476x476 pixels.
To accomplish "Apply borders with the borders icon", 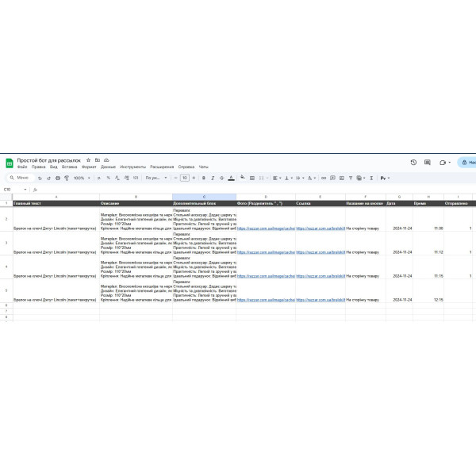I will [x=252, y=178].
